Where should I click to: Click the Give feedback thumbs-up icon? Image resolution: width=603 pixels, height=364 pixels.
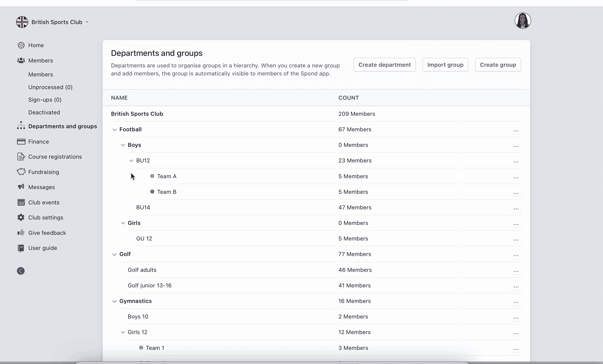coord(21,233)
